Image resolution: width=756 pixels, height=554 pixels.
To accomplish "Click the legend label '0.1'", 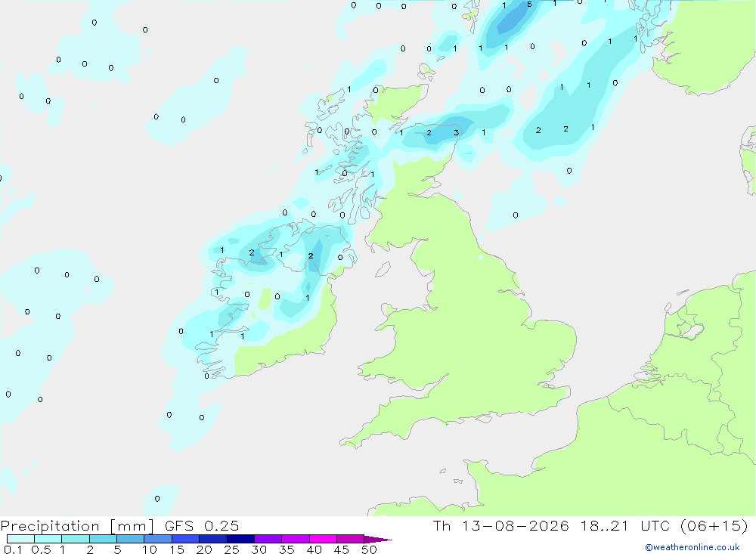I will (x=13, y=549).
